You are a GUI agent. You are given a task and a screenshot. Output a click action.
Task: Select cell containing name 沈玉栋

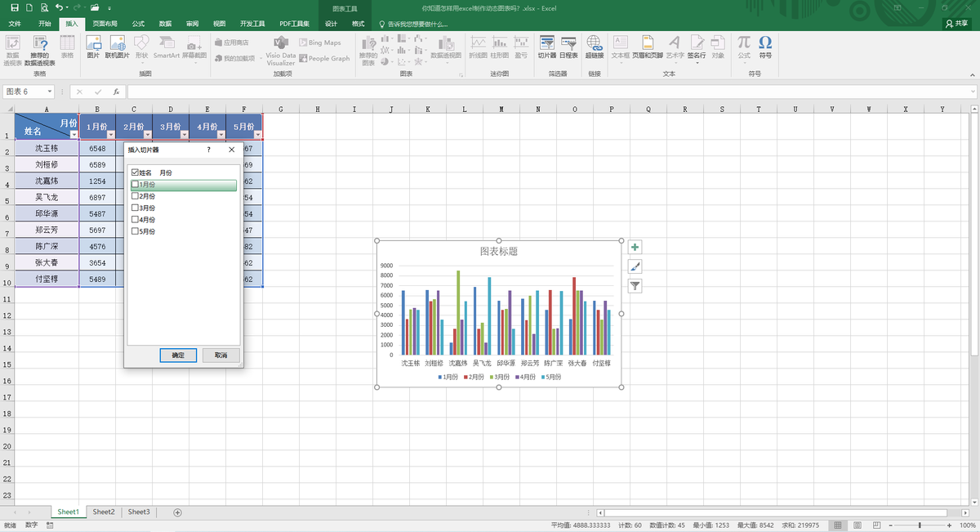47,149
